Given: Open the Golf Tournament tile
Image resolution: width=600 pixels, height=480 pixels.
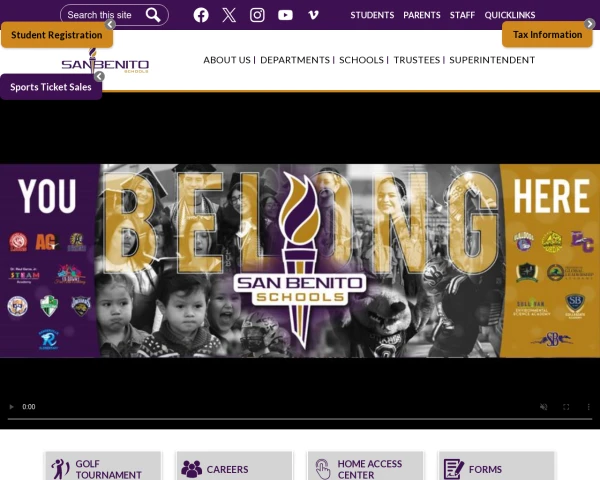Looking at the screenshot, I should 103,466.
